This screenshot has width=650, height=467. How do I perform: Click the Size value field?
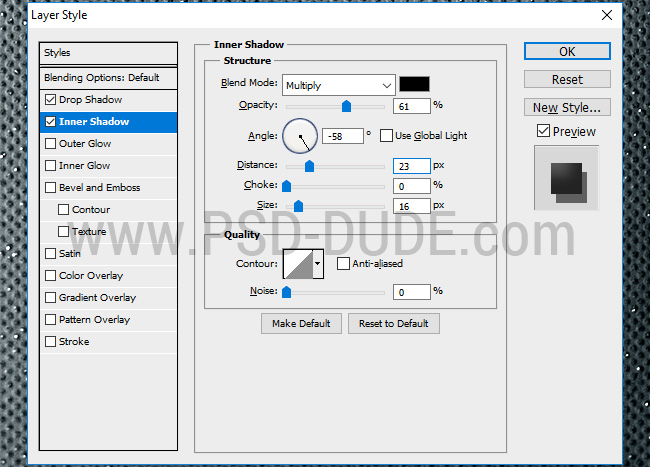point(412,206)
